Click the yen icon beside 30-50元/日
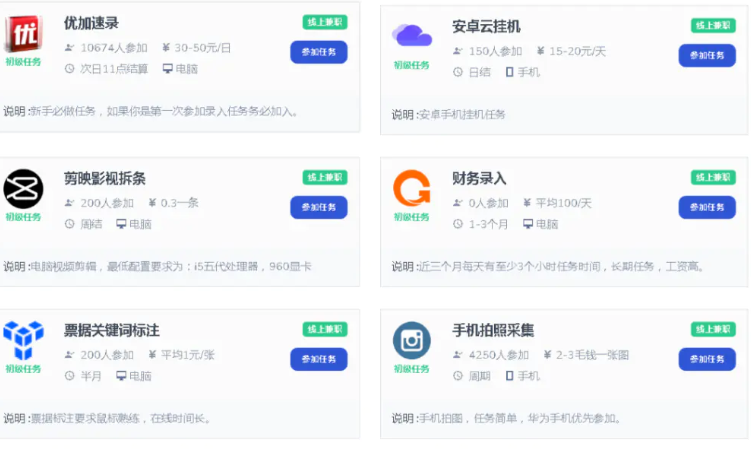 tap(166, 47)
